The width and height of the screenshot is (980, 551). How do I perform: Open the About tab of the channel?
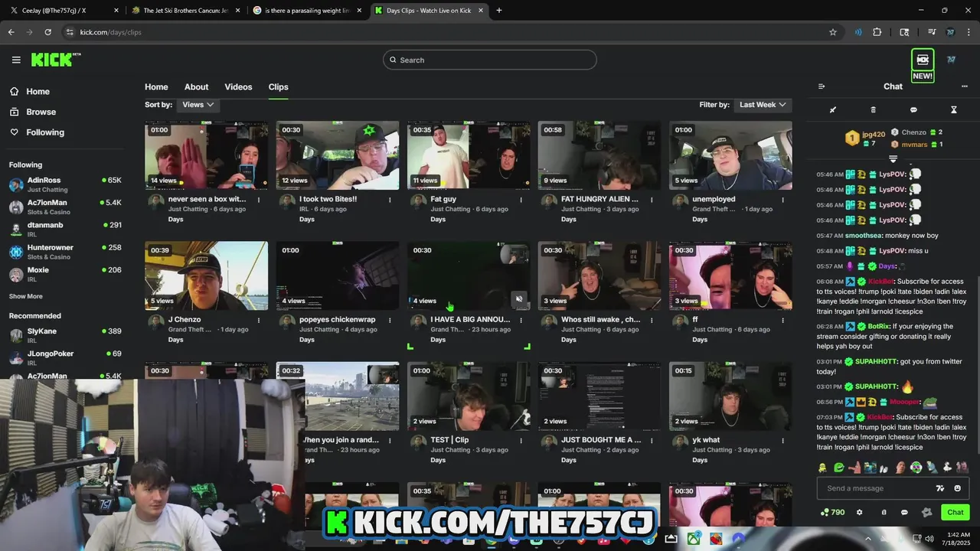pyautogui.click(x=196, y=86)
